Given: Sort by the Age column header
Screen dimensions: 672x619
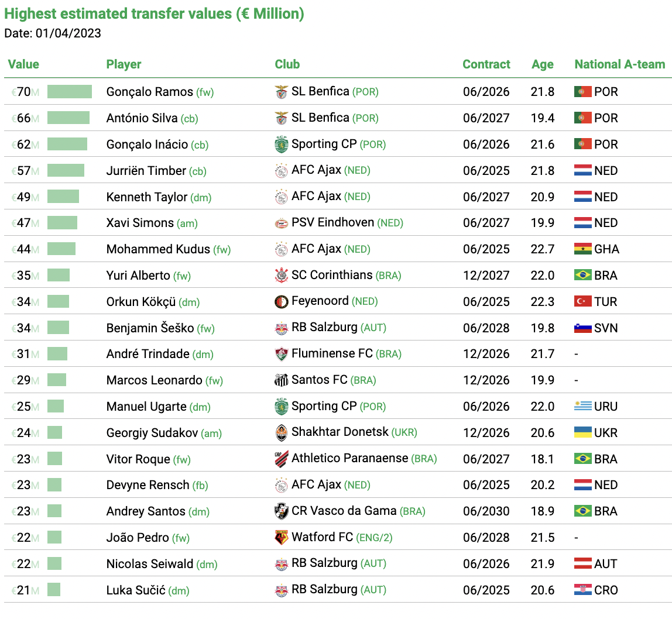Looking at the screenshot, I should [543, 64].
